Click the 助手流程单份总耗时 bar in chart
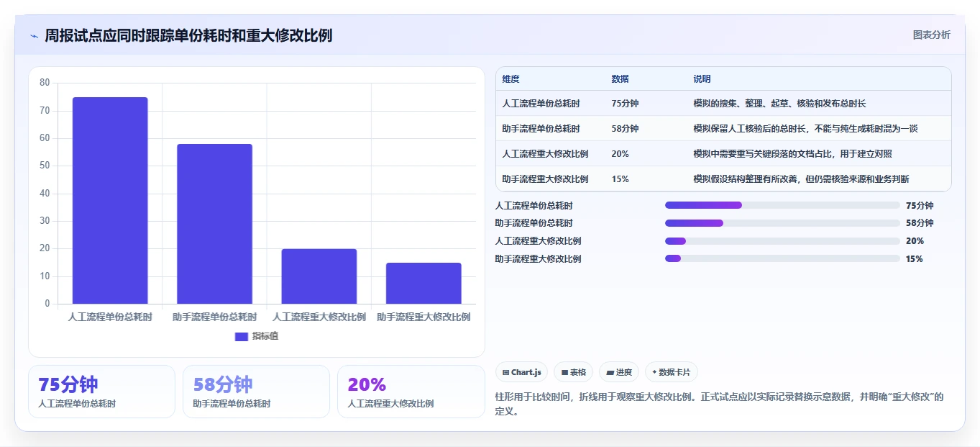This screenshot has height=447, width=980. tap(214, 224)
